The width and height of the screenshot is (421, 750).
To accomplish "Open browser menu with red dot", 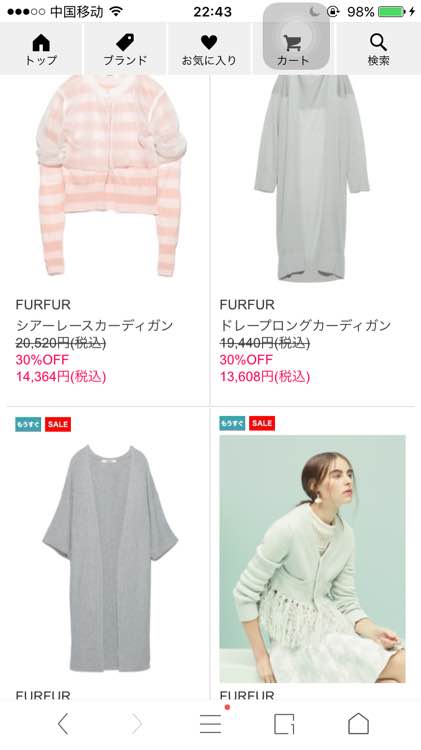I will (x=211, y=722).
